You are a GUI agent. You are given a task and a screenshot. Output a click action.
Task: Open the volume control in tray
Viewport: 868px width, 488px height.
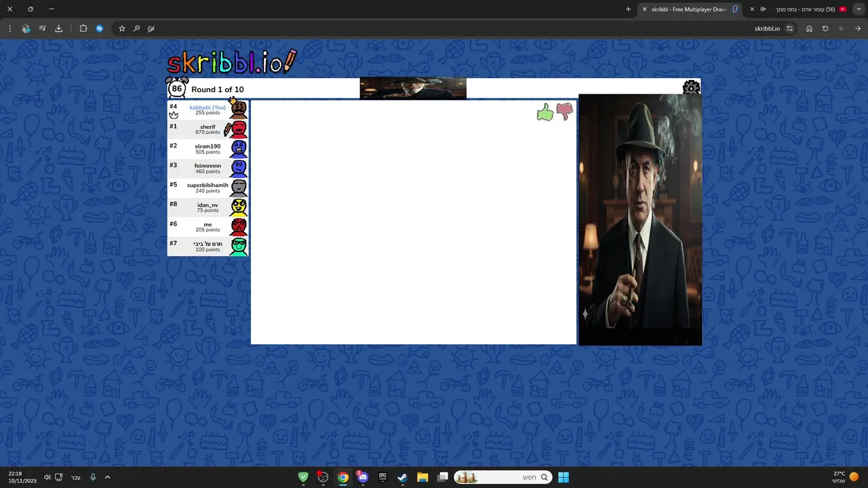pos(47,477)
